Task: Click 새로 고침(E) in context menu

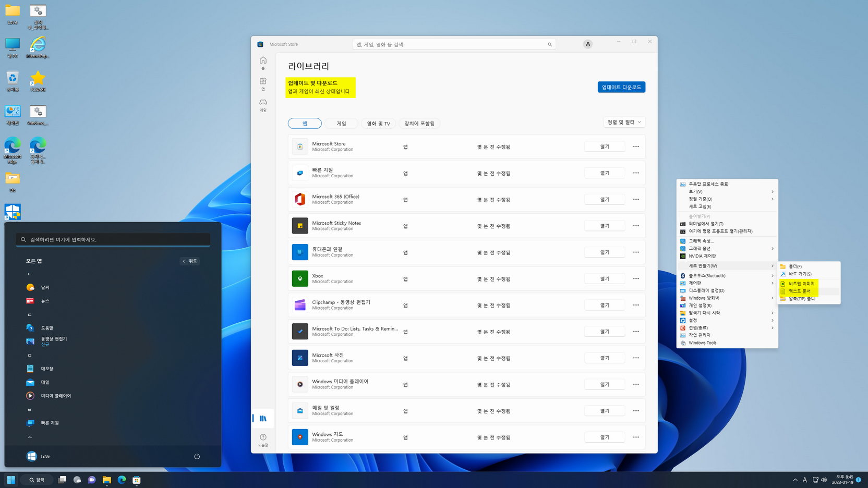Action: [727, 206]
